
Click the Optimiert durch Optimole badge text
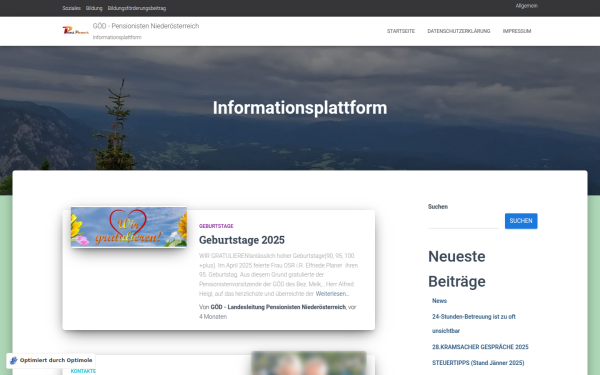tap(56, 360)
